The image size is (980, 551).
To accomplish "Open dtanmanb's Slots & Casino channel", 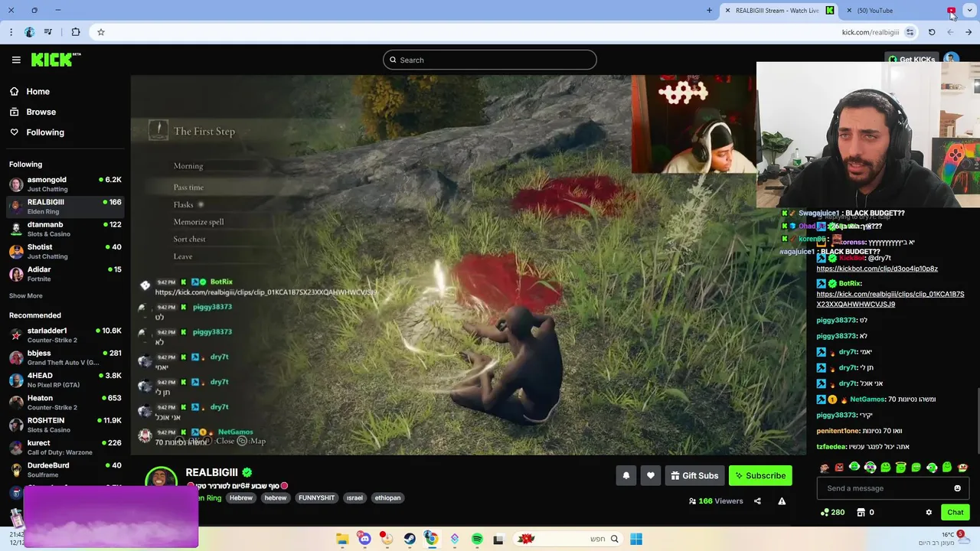I will [64, 229].
